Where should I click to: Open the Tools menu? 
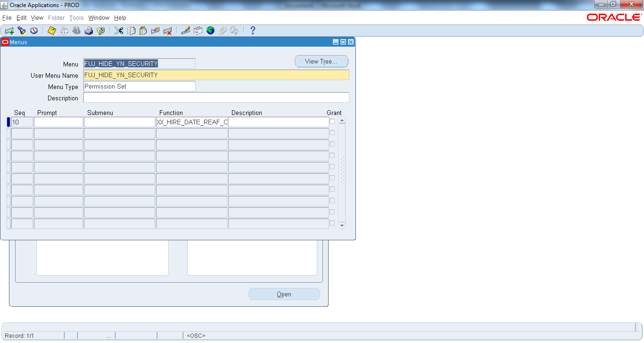pos(76,18)
